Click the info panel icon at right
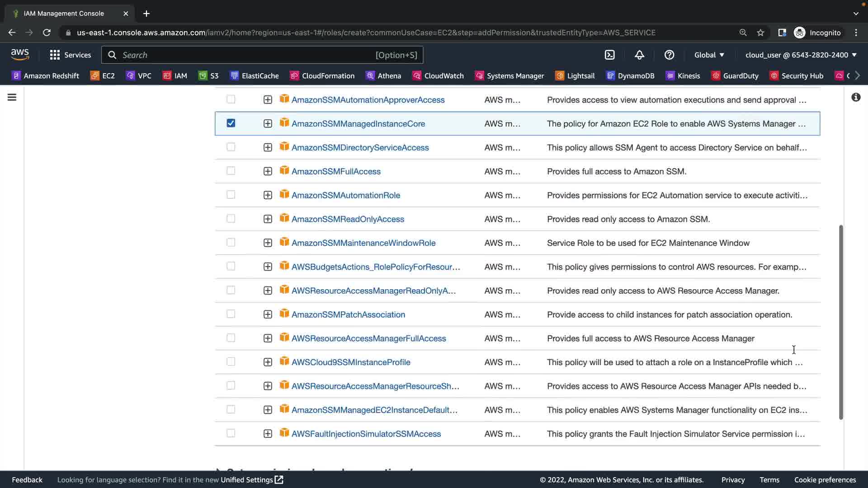Viewport: 868px width, 488px height. click(856, 97)
